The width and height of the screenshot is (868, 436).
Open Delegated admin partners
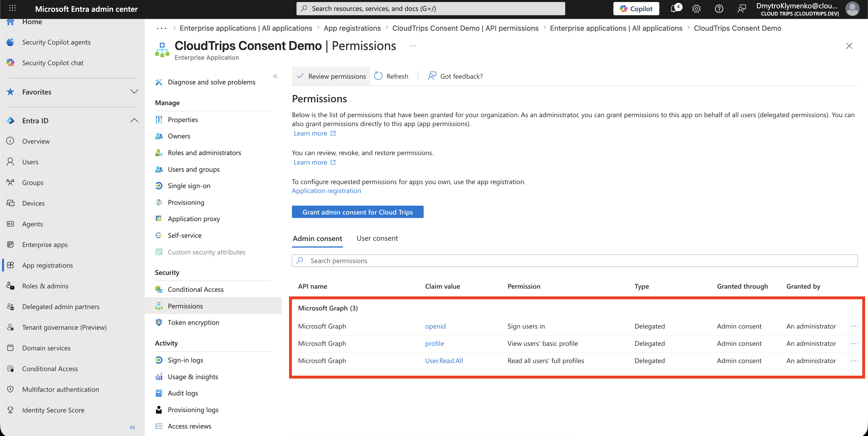(x=61, y=306)
